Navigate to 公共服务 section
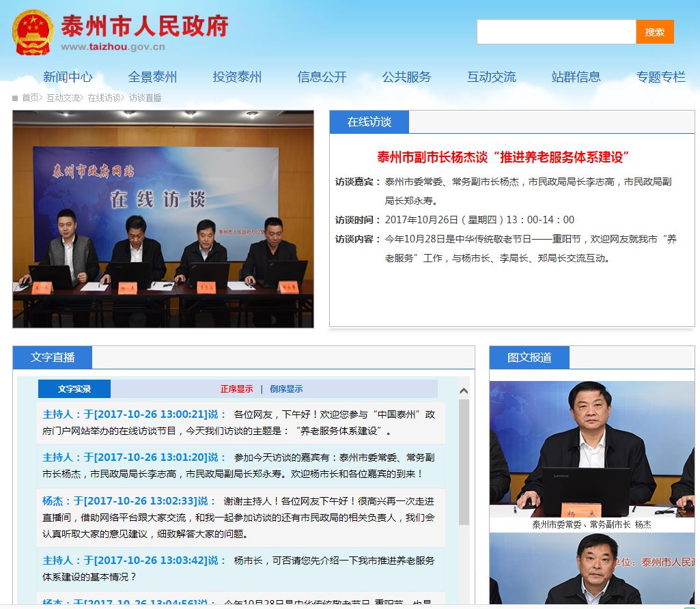This screenshot has height=609, width=700. coord(406,77)
